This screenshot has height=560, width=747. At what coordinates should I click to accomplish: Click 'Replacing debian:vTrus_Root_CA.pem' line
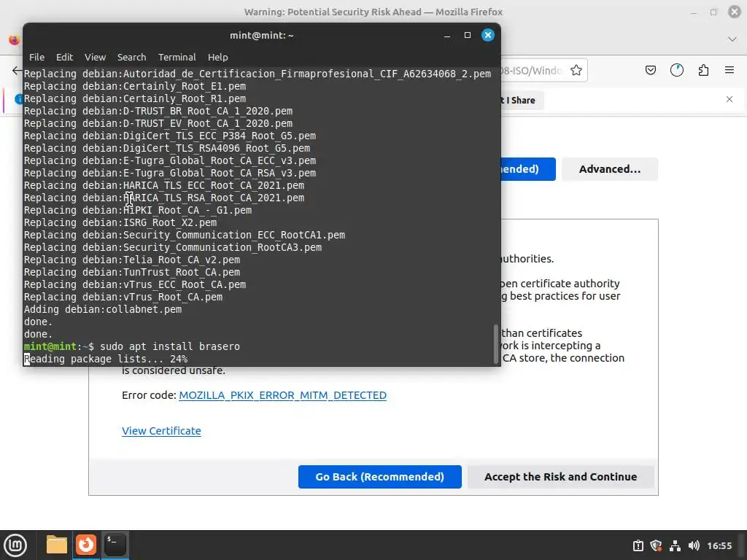(123, 297)
